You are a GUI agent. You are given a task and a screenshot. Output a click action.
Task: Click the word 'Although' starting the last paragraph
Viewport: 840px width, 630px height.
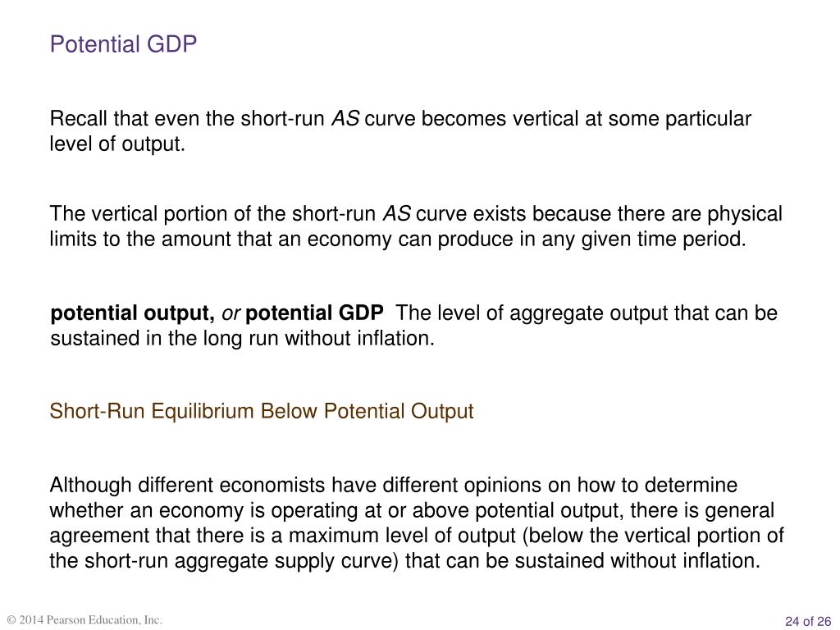tap(90, 486)
